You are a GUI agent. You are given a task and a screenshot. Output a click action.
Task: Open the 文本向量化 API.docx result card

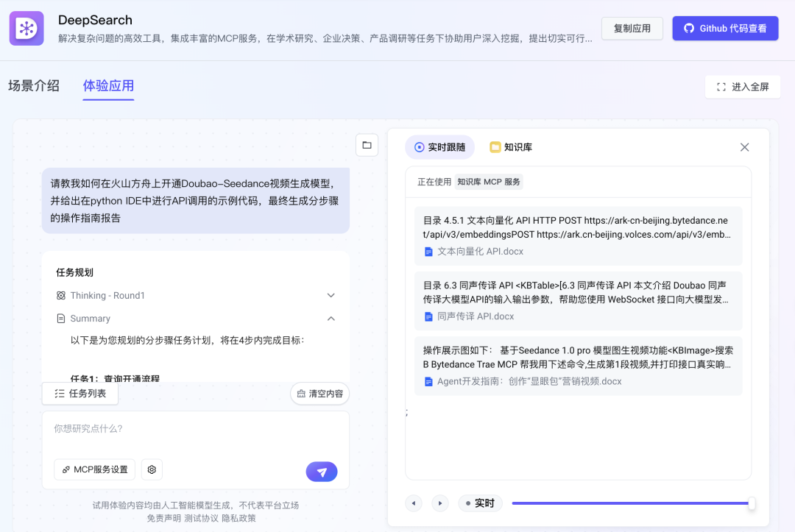click(579, 235)
